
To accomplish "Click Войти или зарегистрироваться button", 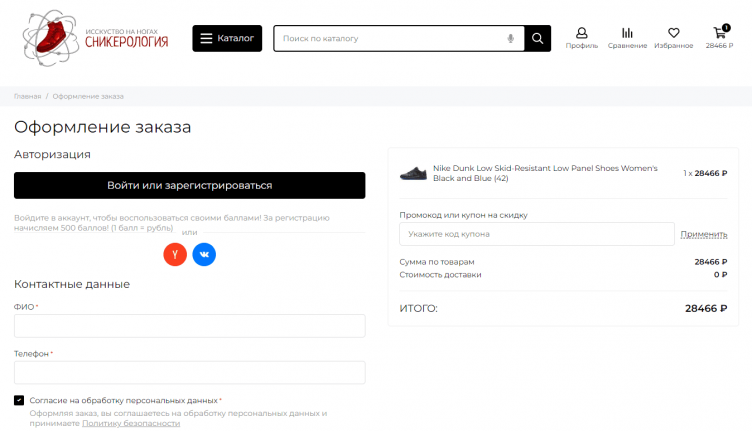I will click(x=189, y=186).
